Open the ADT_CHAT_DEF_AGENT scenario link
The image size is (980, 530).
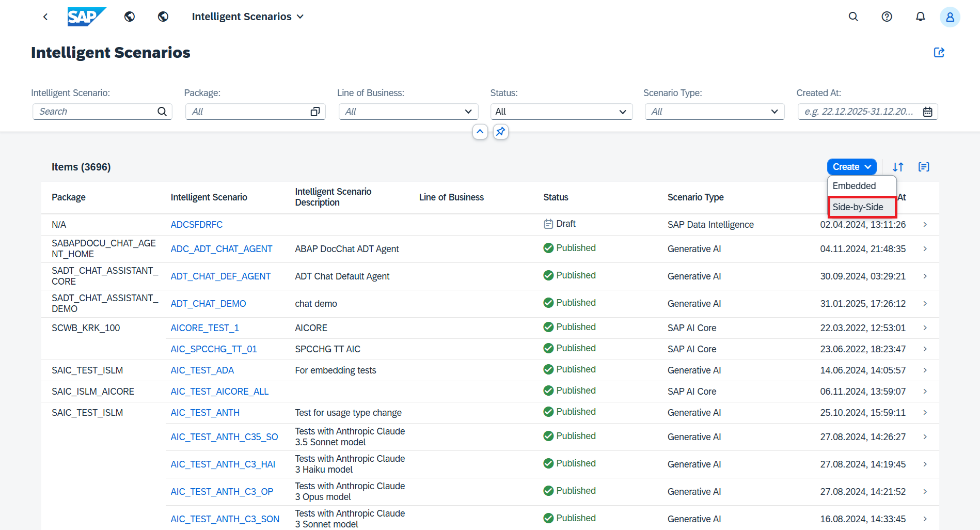point(221,276)
